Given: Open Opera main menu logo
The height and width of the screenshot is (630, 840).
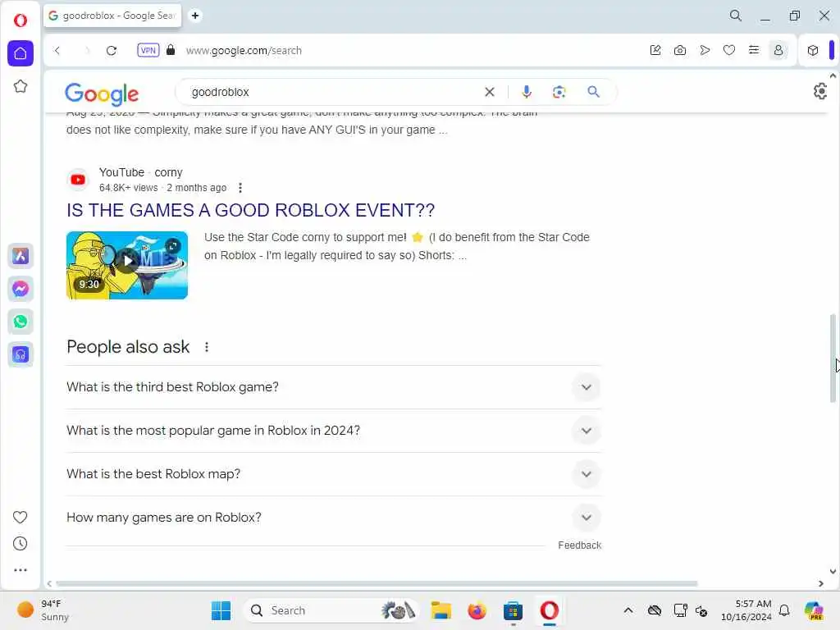Looking at the screenshot, I should click(x=21, y=21).
